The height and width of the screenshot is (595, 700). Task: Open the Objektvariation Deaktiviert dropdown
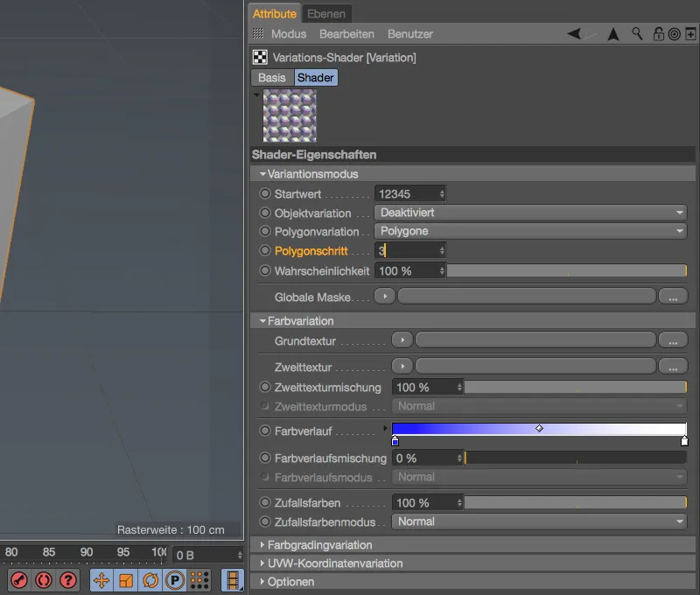(530, 213)
